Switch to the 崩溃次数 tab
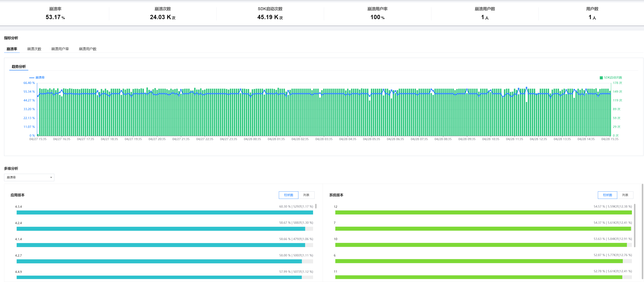The height and width of the screenshot is (282, 644). [x=34, y=49]
